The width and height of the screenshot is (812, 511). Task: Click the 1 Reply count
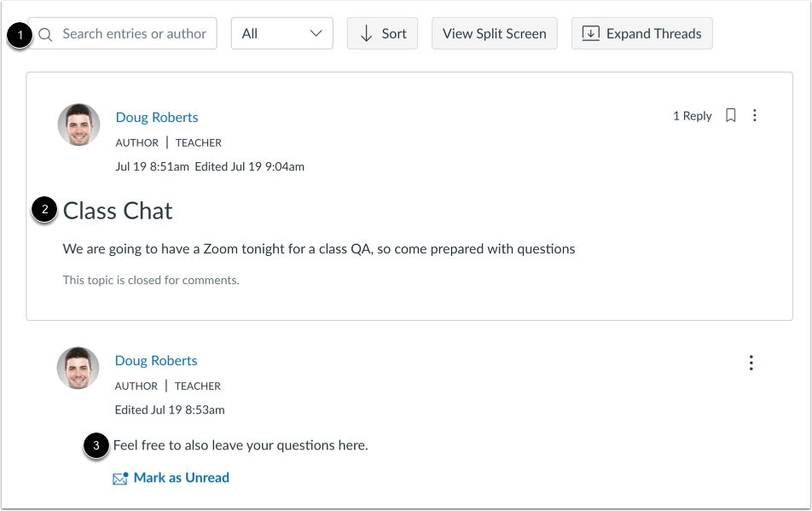click(x=692, y=116)
